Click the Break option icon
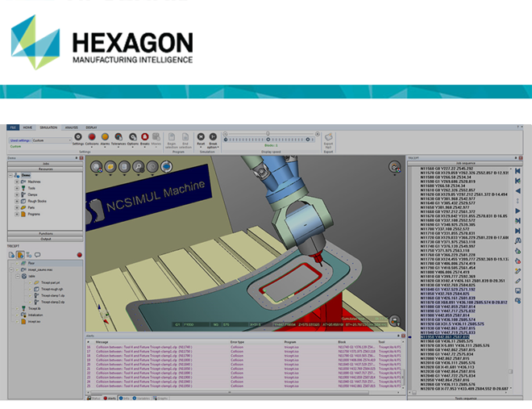 [213, 137]
